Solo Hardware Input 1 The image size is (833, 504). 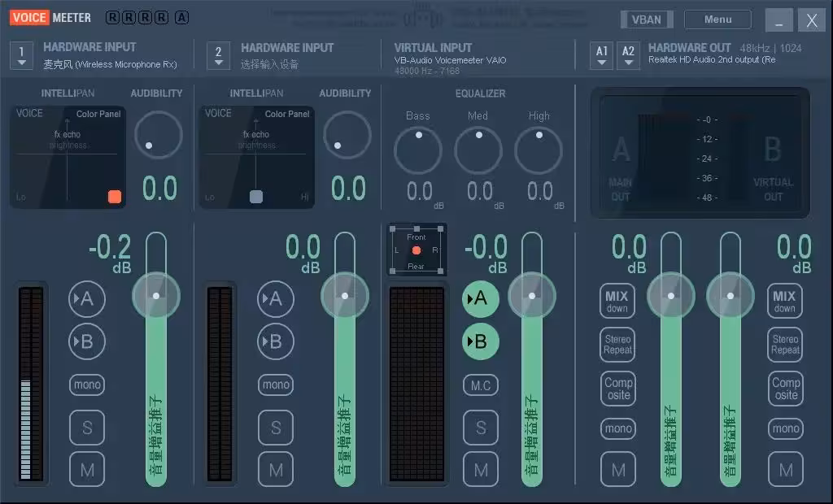87,428
